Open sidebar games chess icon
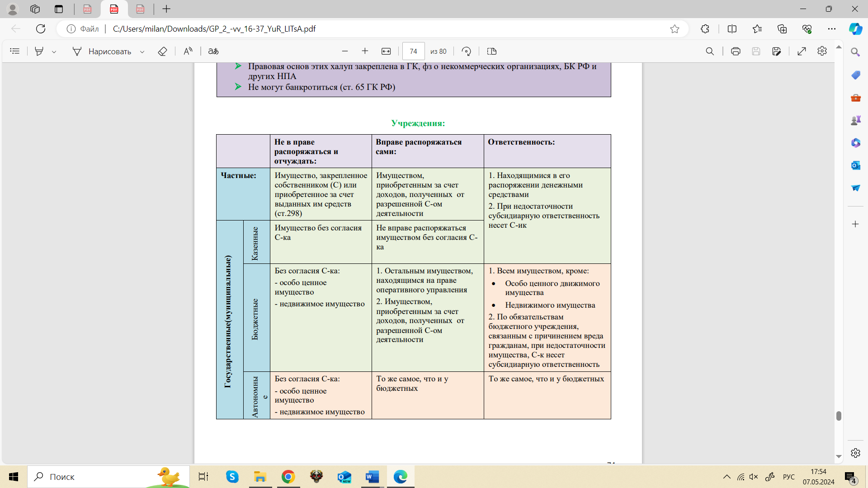The height and width of the screenshot is (488, 868). click(x=855, y=120)
